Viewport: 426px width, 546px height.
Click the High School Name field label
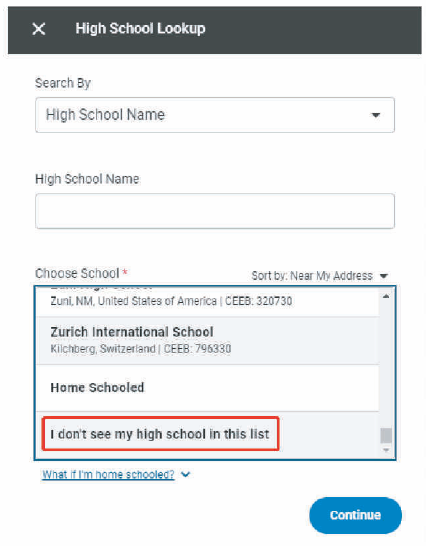click(x=87, y=179)
